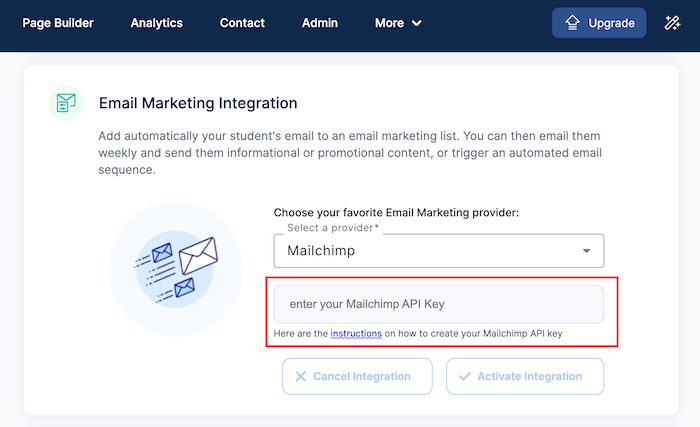Click the magic wand icon in header
The height and width of the screenshot is (427, 700).
pyautogui.click(x=672, y=23)
